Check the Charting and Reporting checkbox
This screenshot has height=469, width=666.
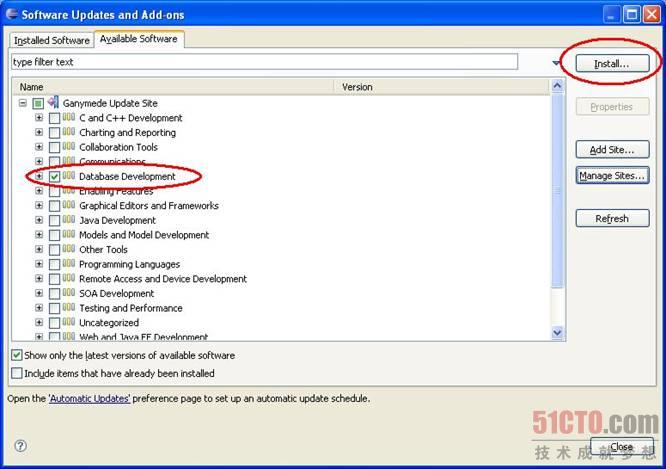pyautogui.click(x=54, y=133)
